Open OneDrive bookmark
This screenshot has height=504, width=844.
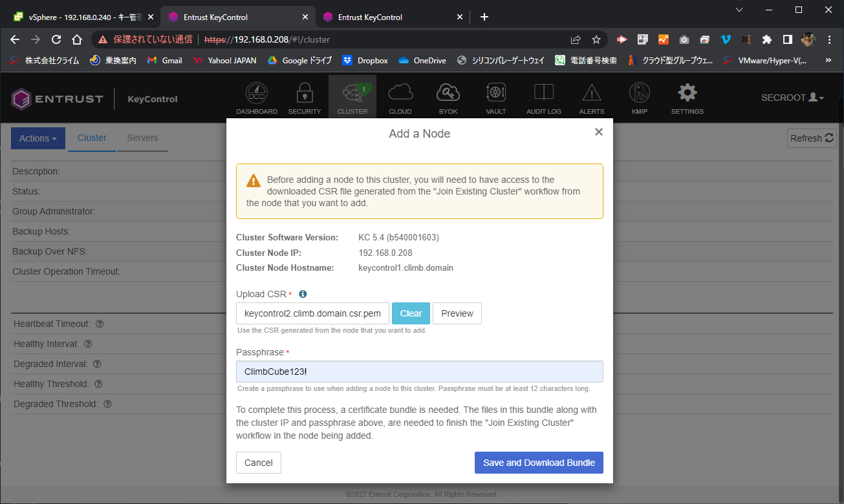click(422, 60)
